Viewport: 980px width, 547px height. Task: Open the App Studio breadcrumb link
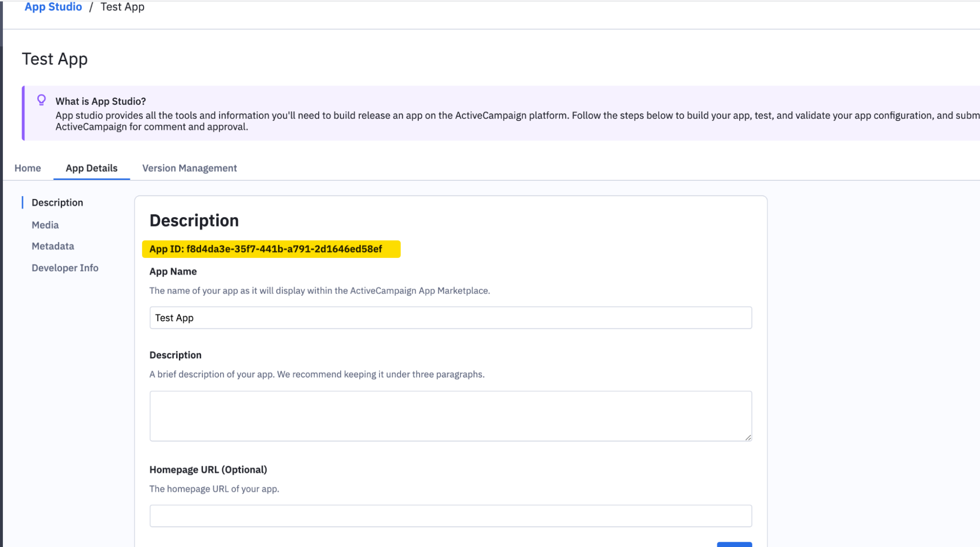53,7
